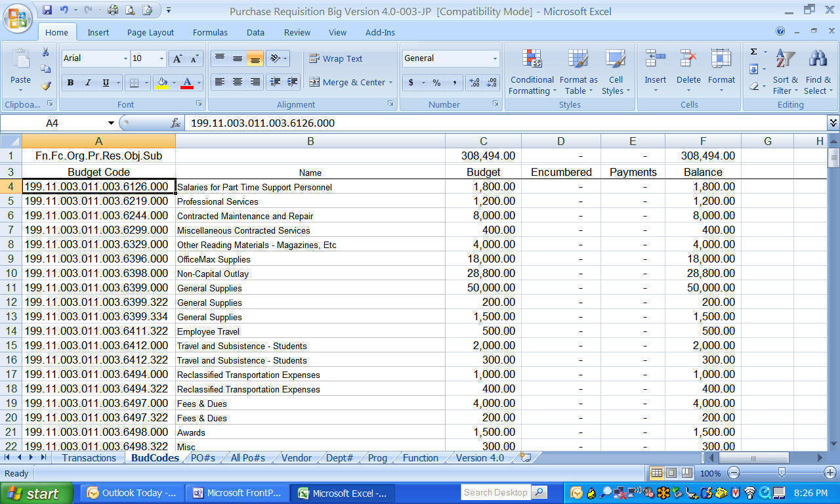Image resolution: width=840 pixels, height=504 pixels.
Task: Select column C header
Action: click(483, 141)
